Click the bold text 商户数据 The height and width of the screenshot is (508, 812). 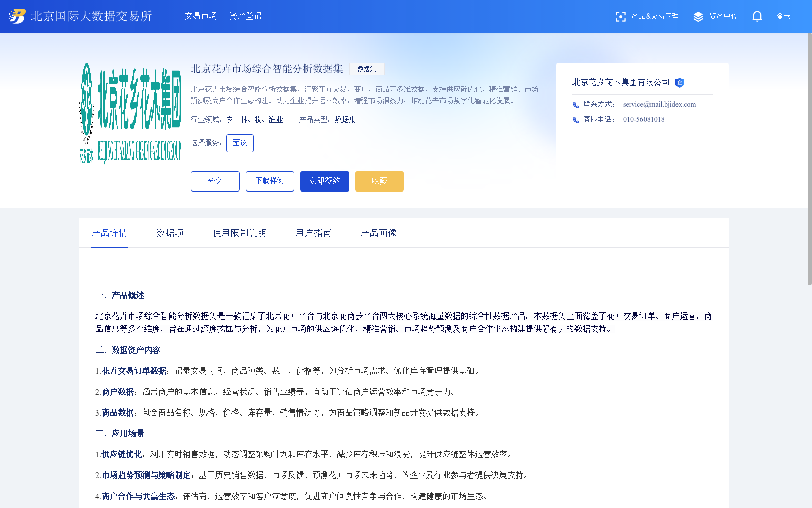(x=118, y=392)
